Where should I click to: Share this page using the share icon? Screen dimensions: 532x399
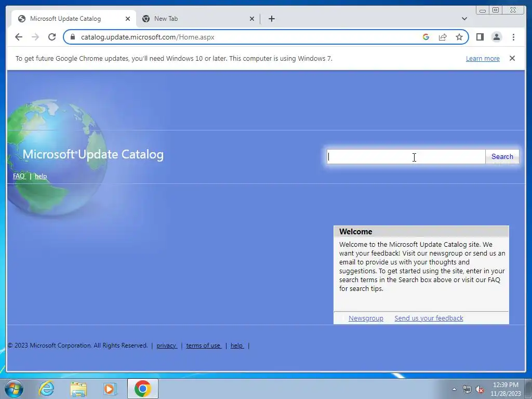click(443, 37)
